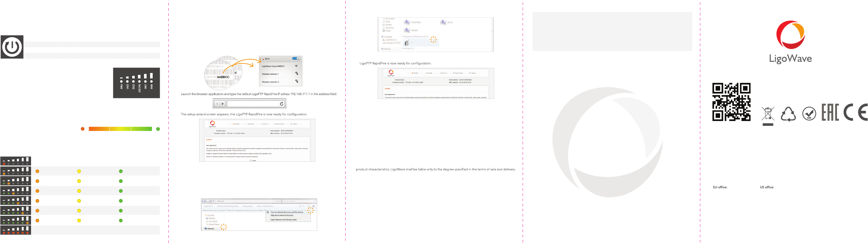This screenshot has height=243, width=868.
Task: Select Wireless network 1 in Wi-Fi list
Action: (280, 74)
